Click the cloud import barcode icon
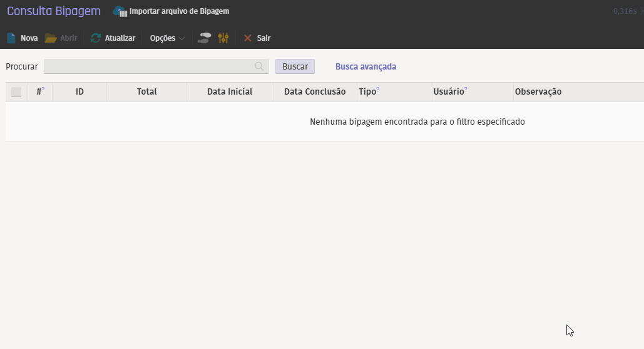This screenshot has height=349, width=644. click(120, 11)
